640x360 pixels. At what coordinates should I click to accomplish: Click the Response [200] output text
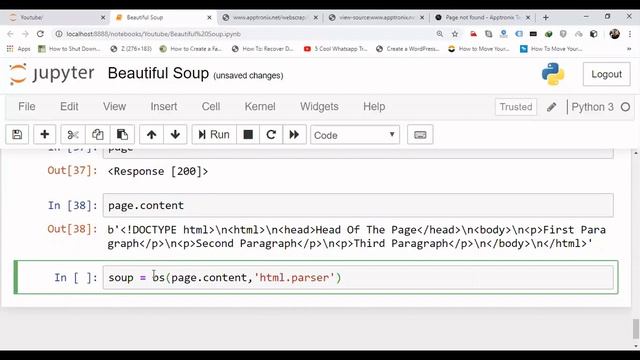pos(158,171)
